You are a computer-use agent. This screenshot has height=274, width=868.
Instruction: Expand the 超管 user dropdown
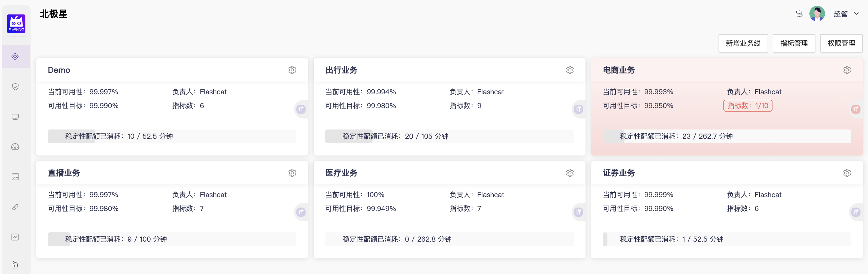(x=846, y=14)
